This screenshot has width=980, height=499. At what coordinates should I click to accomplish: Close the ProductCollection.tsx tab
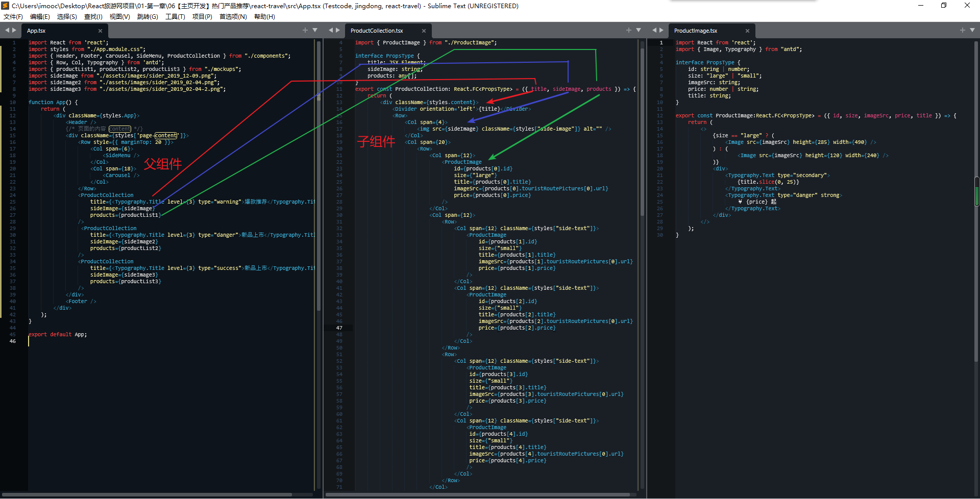tap(424, 31)
